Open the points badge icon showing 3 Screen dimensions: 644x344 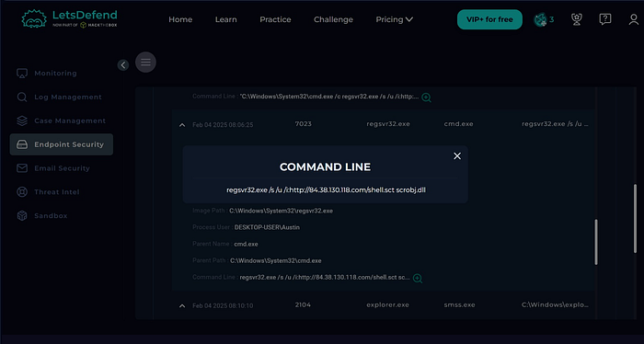(544, 19)
